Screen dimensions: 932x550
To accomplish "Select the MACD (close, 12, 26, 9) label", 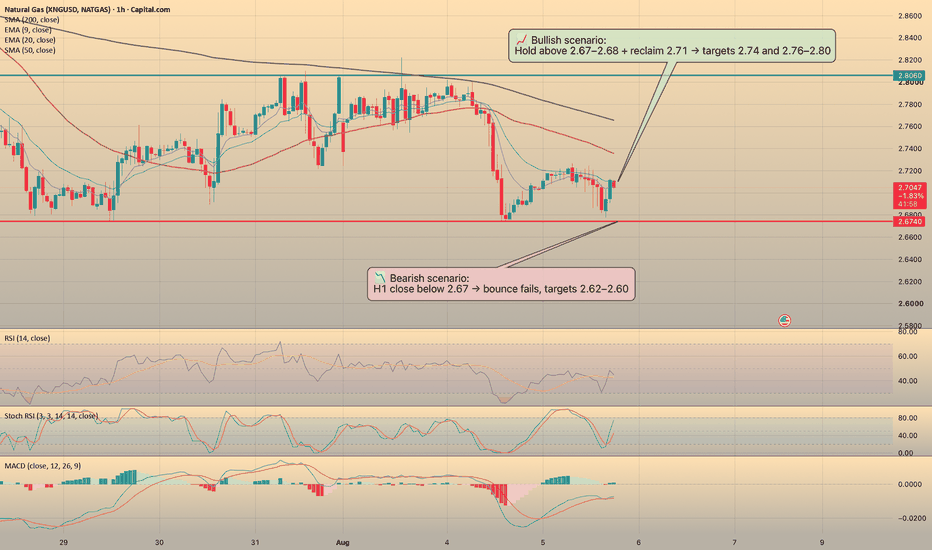I will (43, 466).
